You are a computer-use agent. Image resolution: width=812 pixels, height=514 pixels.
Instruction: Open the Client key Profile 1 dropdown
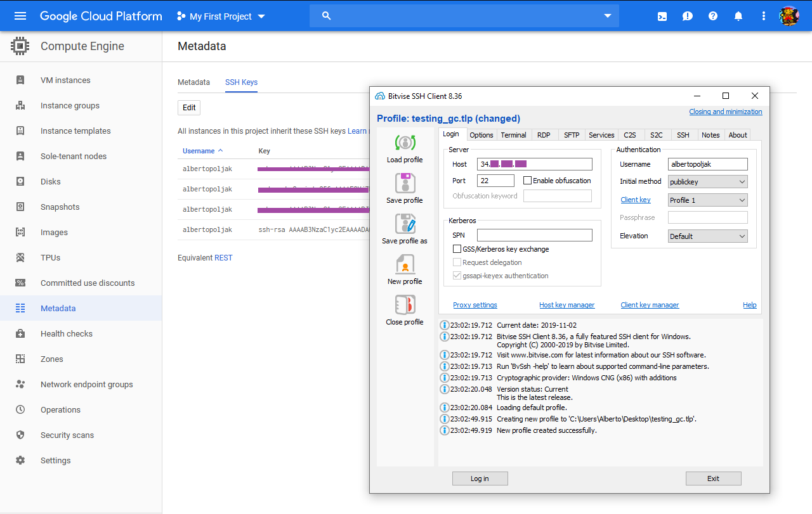tap(708, 200)
